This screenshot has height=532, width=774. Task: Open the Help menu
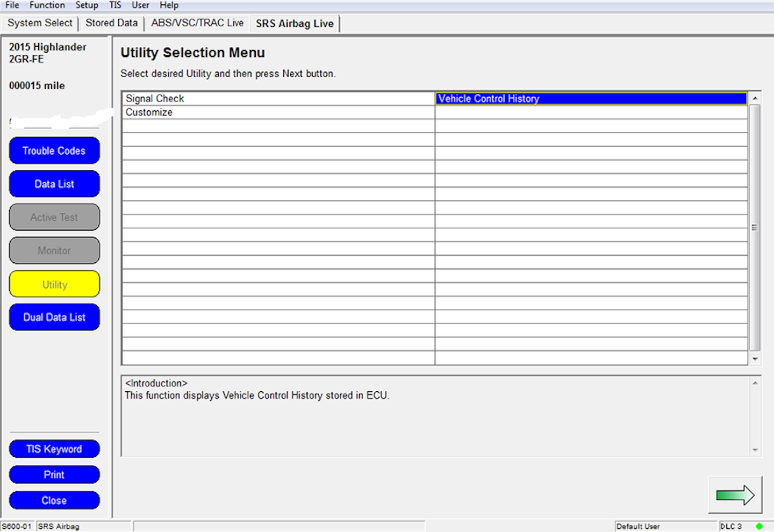pyautogui.click(x=169, y=5)
